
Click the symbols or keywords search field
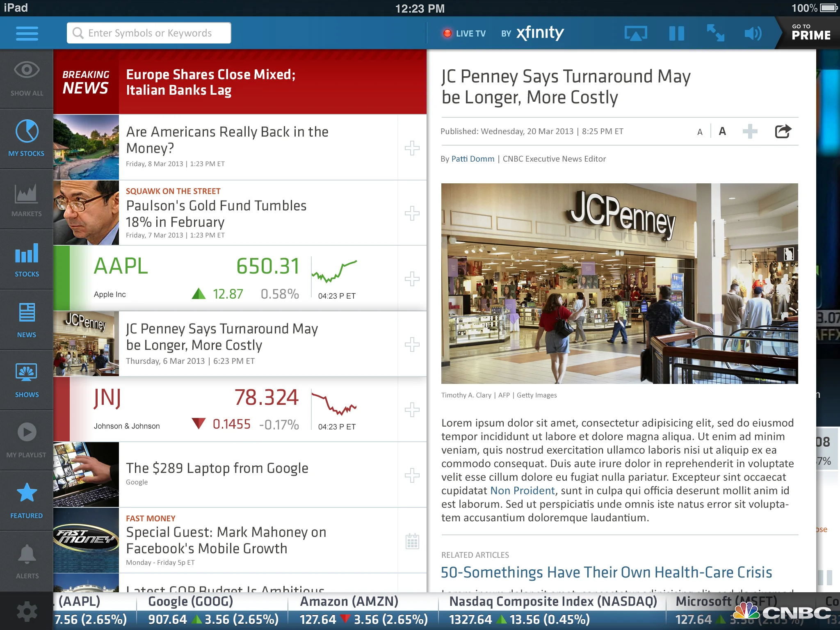pos(149,33)
